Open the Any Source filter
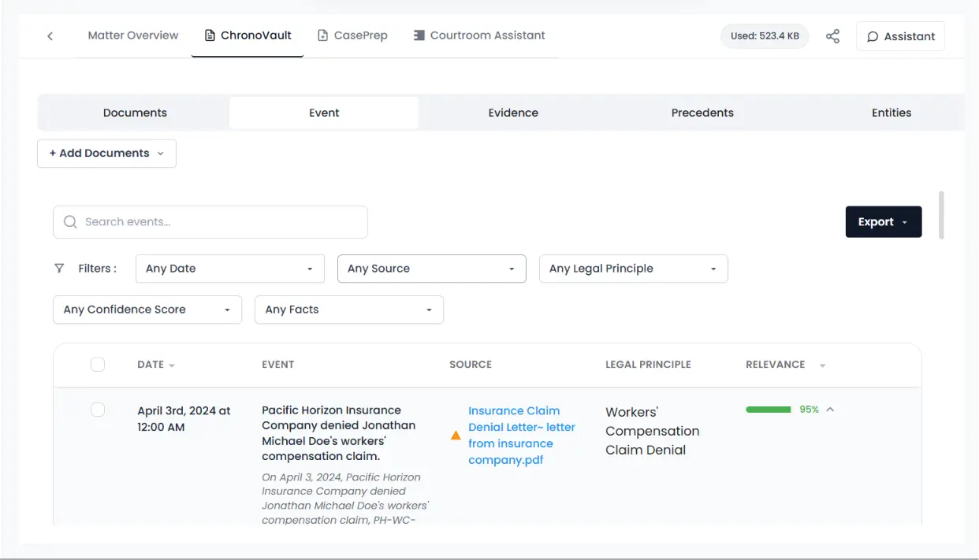This screenshot has width=979, height=560. click(432, 269)
